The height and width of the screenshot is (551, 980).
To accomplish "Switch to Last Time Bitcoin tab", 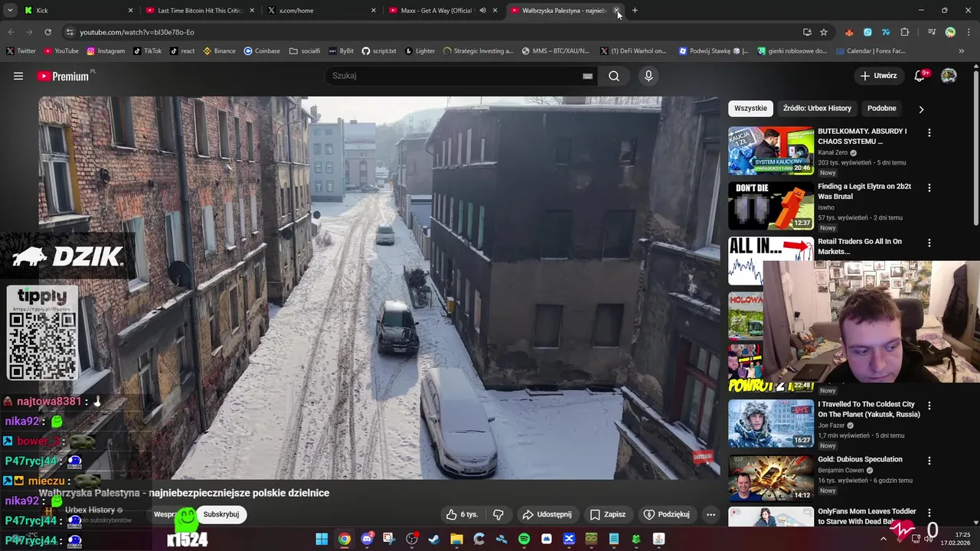I will point(199,11).
